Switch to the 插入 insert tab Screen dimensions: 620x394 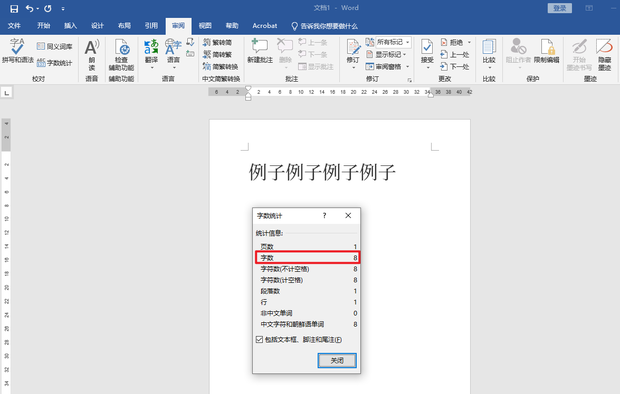pos(70,26)
